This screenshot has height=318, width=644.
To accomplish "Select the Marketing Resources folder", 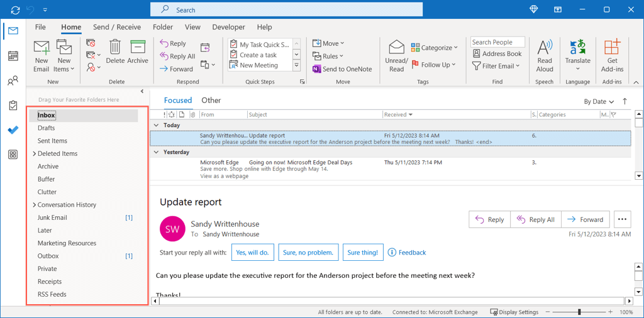I will click(67, 243).
